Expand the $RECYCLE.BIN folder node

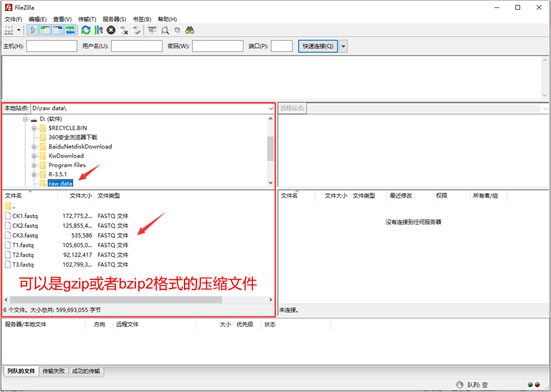(34, 128)
